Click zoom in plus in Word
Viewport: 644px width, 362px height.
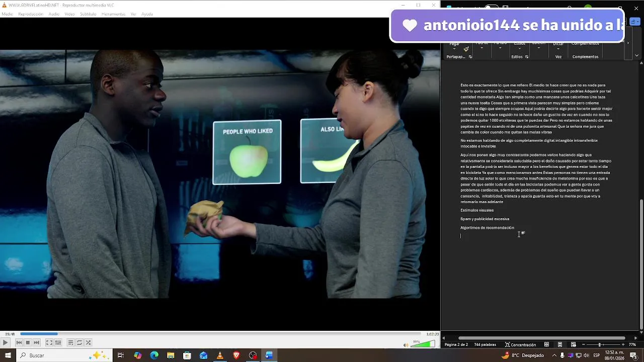point(623,344)
